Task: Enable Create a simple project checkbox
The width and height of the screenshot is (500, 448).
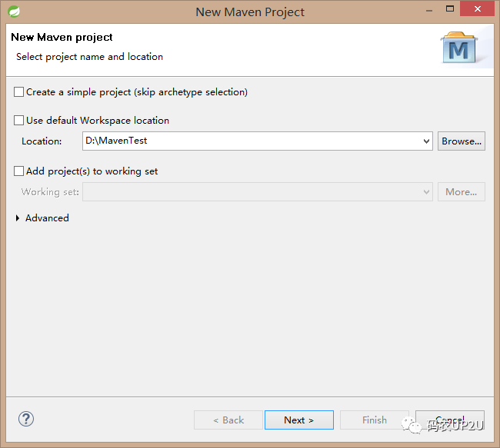Action: pos(18,92)
